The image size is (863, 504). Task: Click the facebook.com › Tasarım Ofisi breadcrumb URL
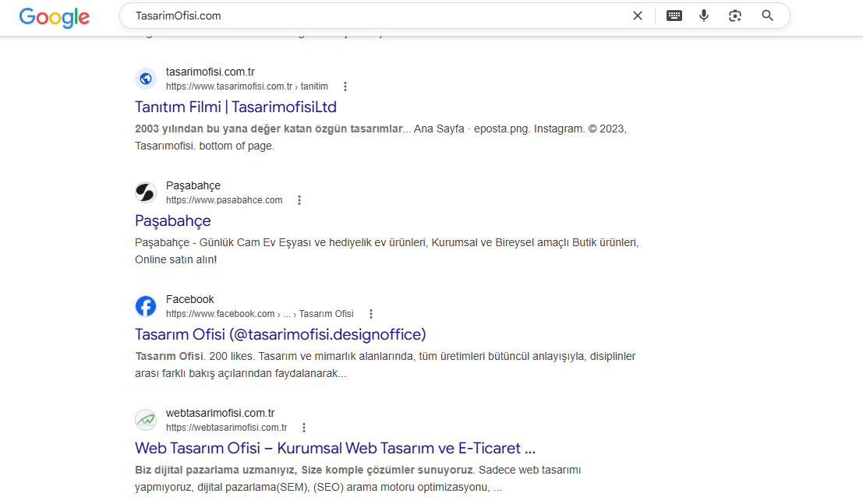260,314
